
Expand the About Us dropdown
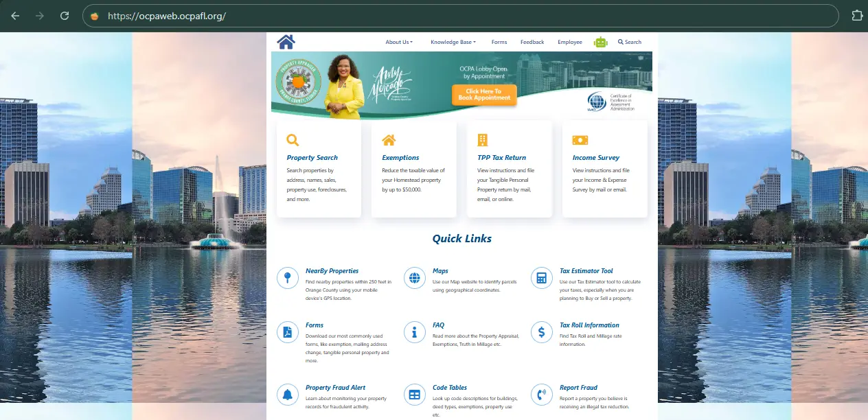click(x=399, y=42)
